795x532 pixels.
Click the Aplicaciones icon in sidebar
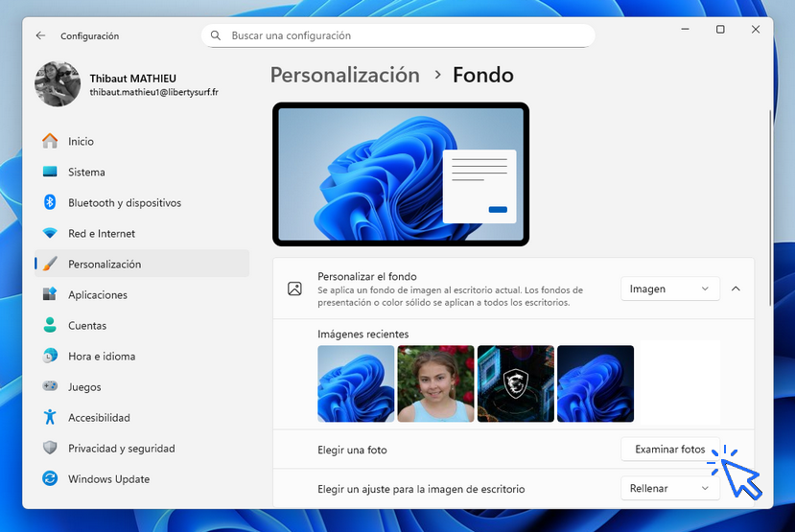(50, 294)
